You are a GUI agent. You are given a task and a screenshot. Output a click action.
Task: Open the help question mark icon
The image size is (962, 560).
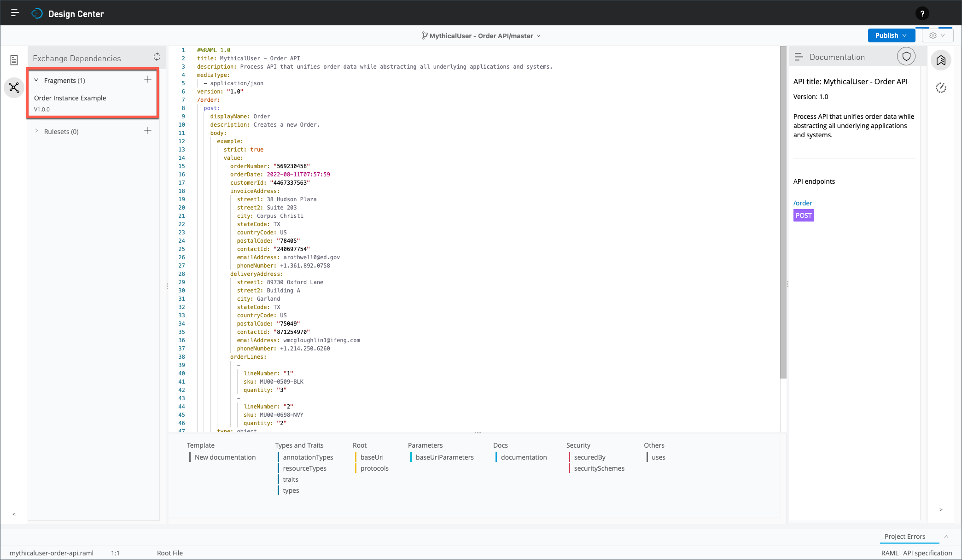click(922, 13)
